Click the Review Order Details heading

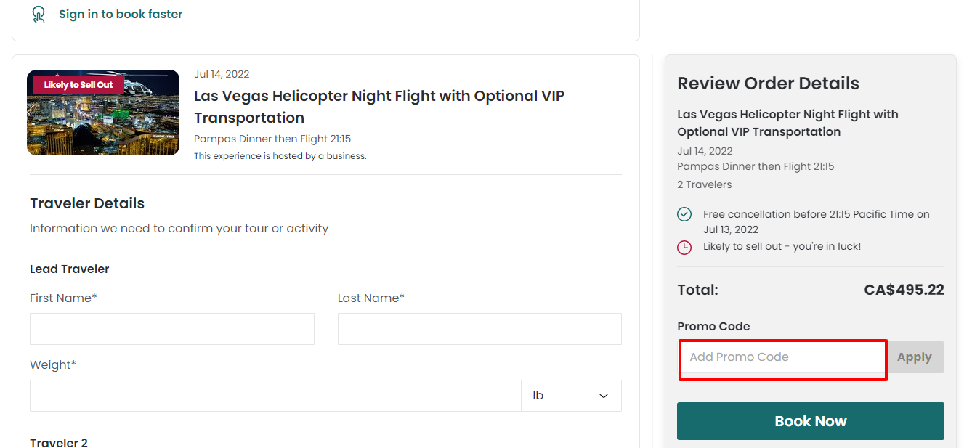click(x=768, y=84)
